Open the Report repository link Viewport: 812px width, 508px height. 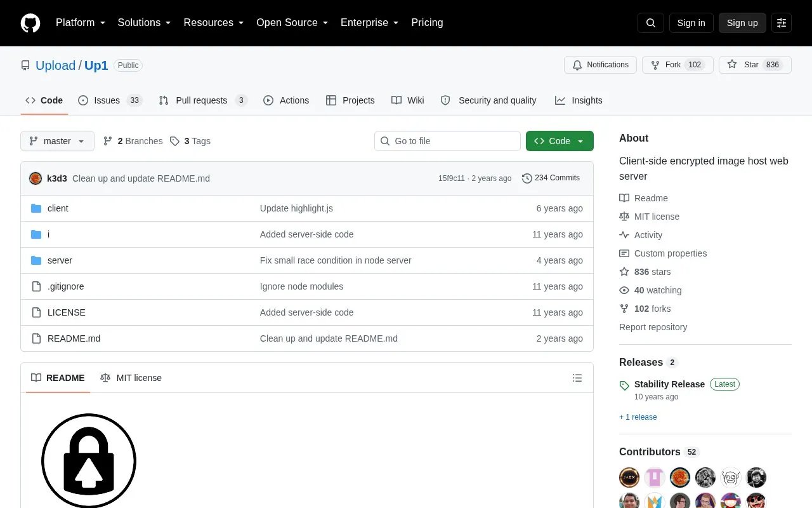pyautogui.click(x=653, y=327)
